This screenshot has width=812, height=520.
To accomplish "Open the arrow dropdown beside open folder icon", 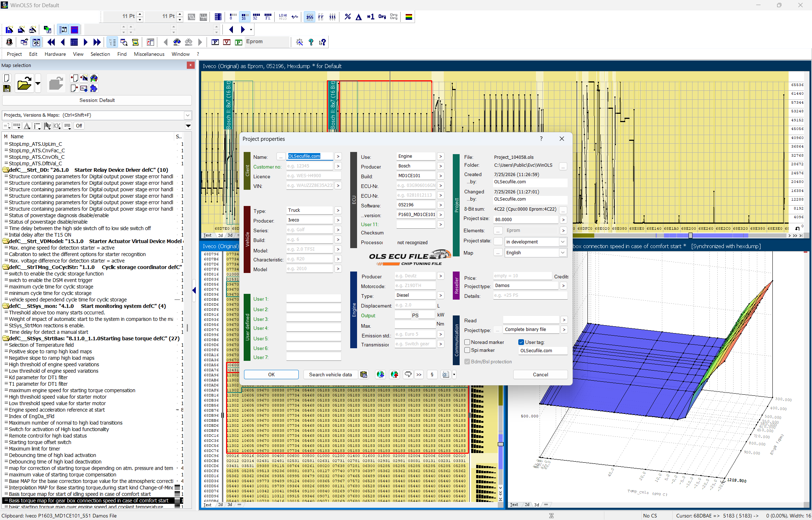I will (38, 84).
